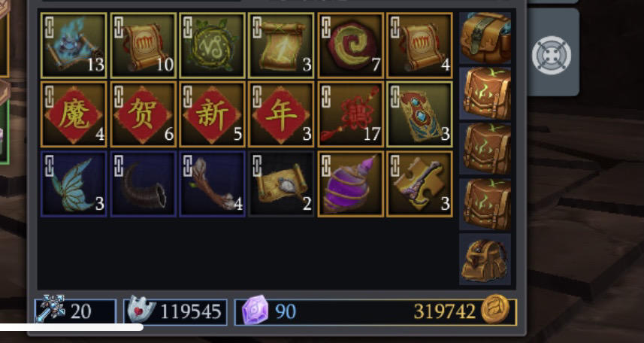Screen dimensions: 644x343
Task: Select the purple striped spinning top
Action: (351, 184)
